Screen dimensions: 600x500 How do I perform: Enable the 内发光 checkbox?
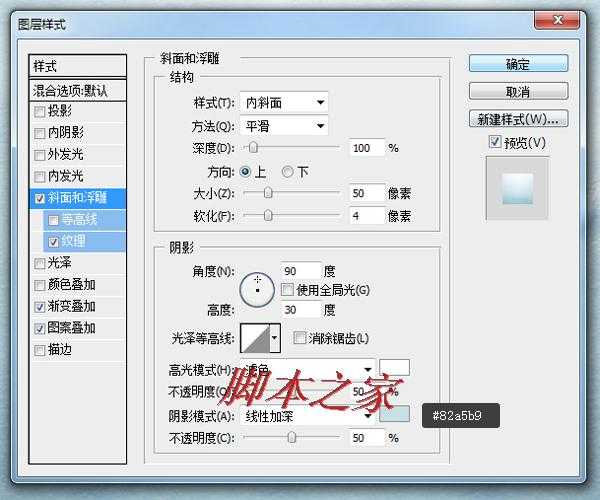40,176
